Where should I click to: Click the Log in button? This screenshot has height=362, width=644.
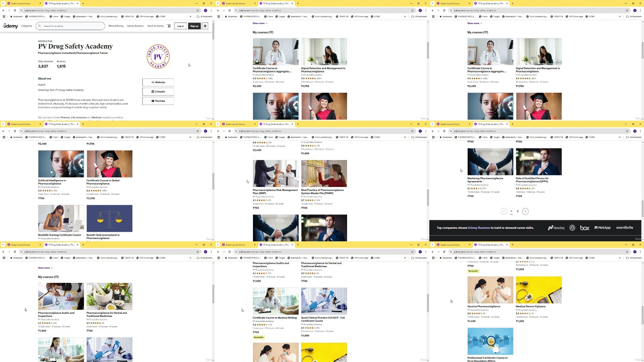point(180,26)
